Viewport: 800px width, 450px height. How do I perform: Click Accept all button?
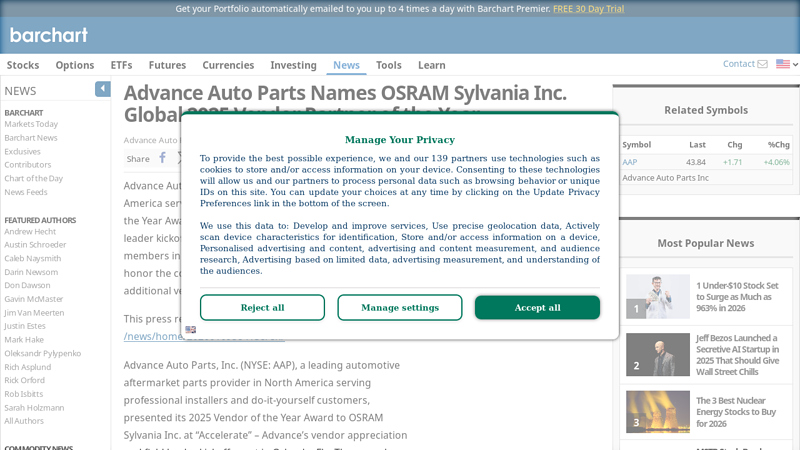pyautogui.click(x=537, y=308)
